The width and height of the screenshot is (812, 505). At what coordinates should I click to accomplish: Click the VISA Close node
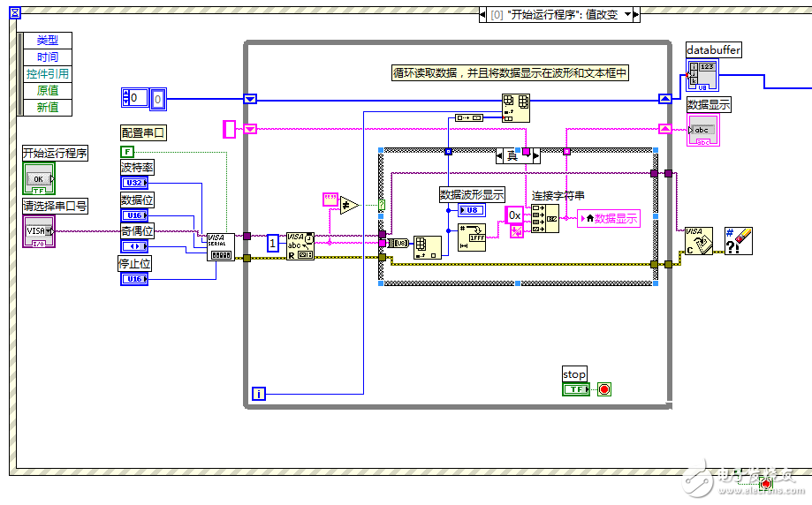point(699,241)
